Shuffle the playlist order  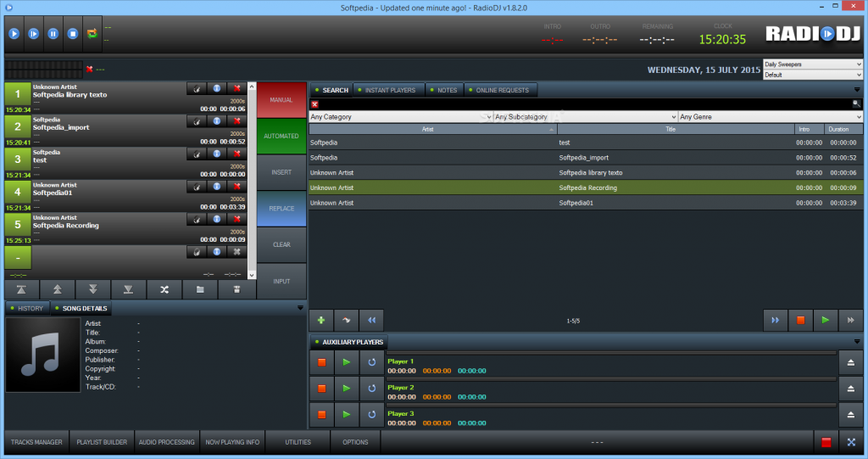click(x=164, y=289)
